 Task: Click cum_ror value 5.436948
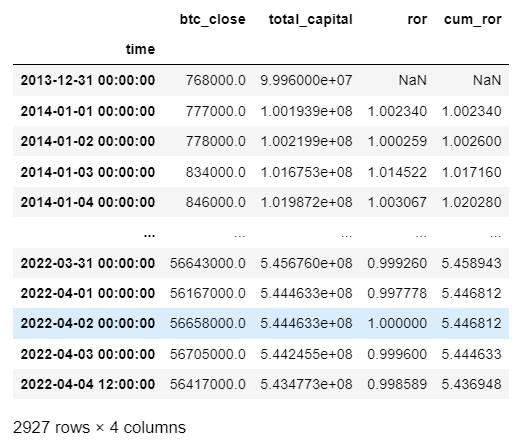(x=471, y=384)
